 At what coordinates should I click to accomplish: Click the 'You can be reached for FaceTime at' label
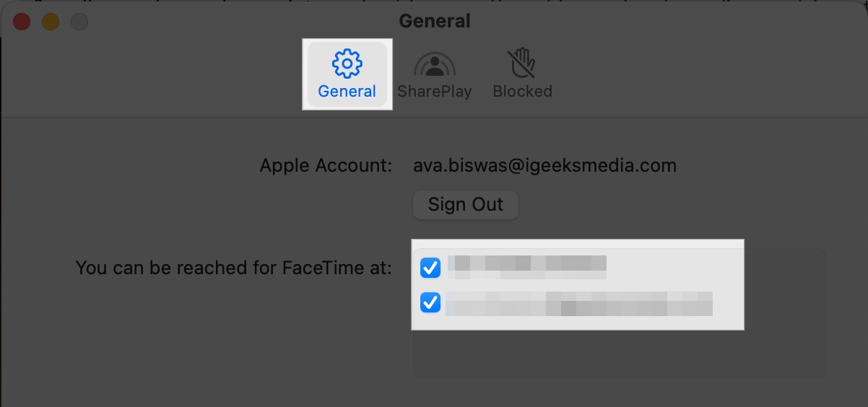234,268
